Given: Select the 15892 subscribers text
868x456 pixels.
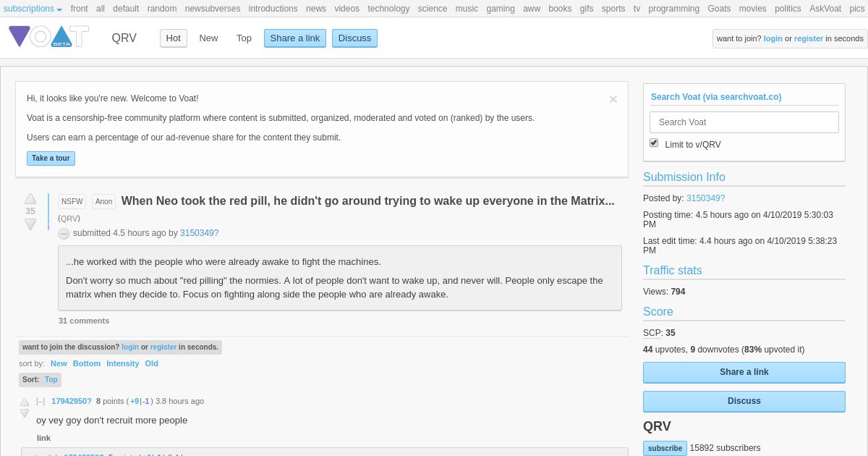Looking at the screenshot, I should 725,448.
